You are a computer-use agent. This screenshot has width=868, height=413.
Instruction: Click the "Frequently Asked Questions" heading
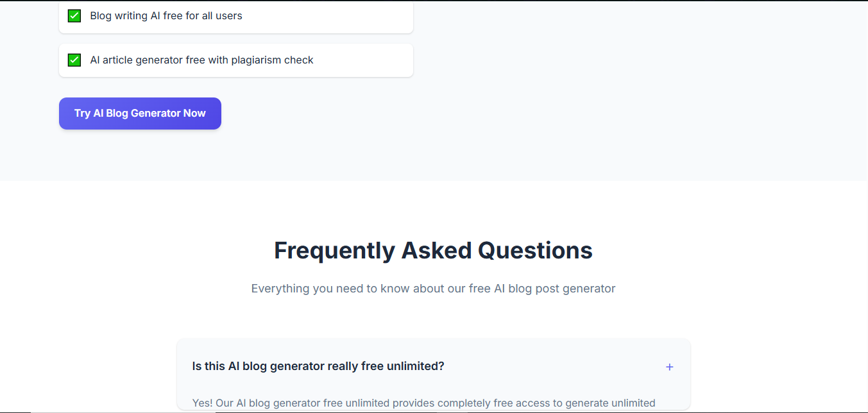[x=433, y=250]
